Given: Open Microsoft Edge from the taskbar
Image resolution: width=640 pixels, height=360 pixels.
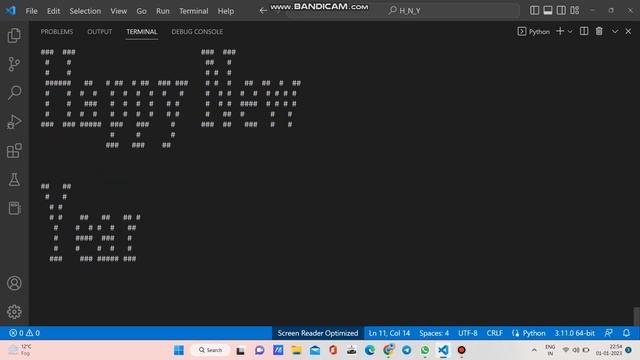Looking at the screenshot, I should tap(370, 350).
